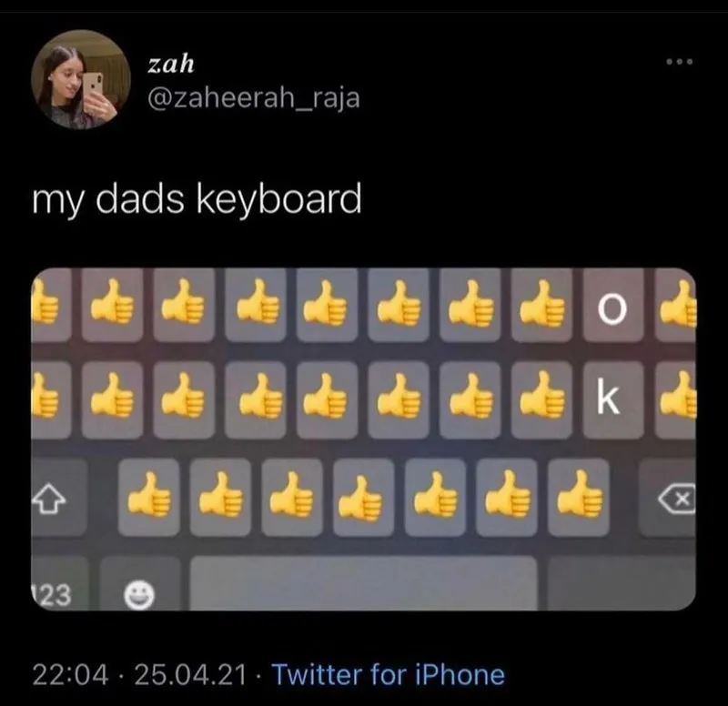
Task: Switch to the 123 numbers keyboard
Action: click(59, 584)
